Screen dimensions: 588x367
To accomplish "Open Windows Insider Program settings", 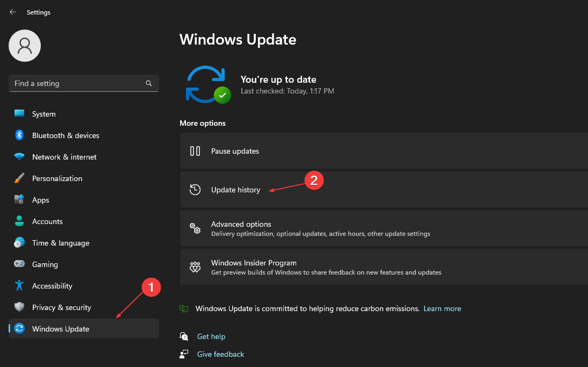I will [384, 267].
